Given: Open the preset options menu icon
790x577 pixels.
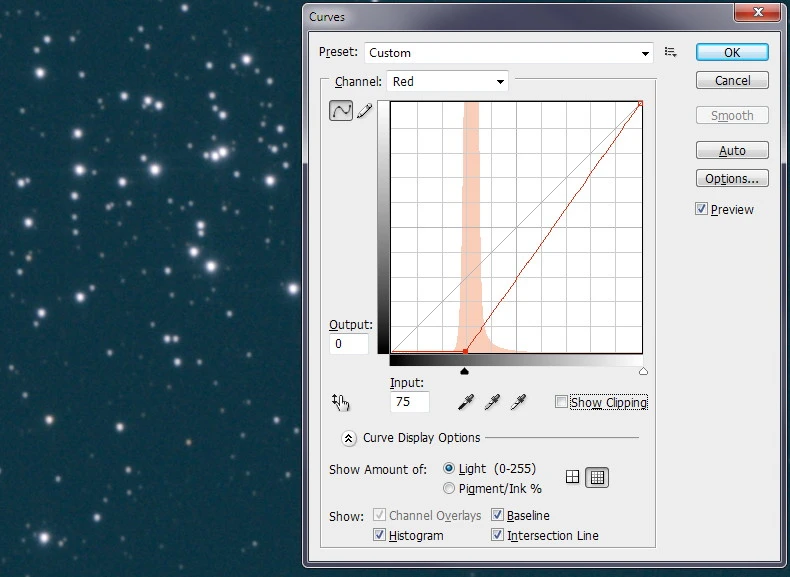Looking at the screenshot, I should pos(671,53).
